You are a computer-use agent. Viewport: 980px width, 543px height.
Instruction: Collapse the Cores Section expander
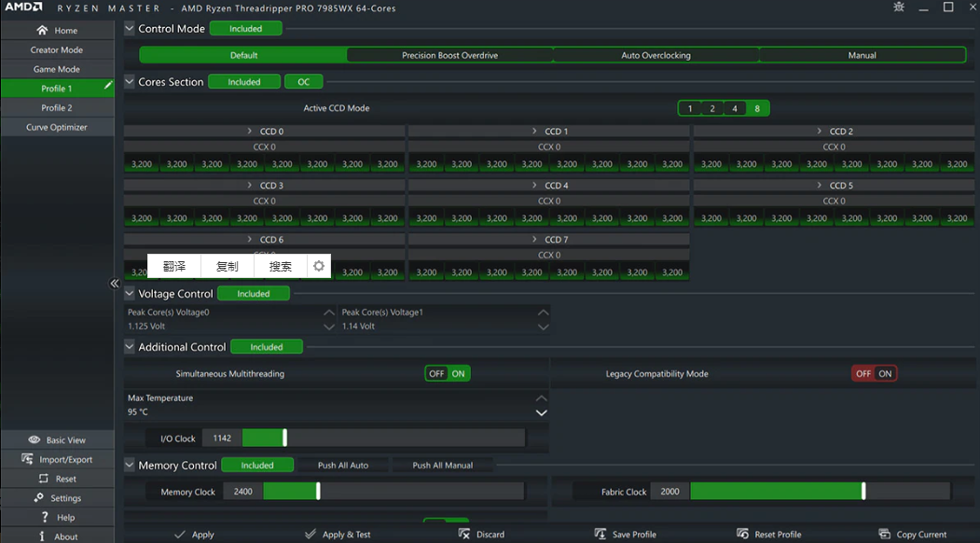130,82
